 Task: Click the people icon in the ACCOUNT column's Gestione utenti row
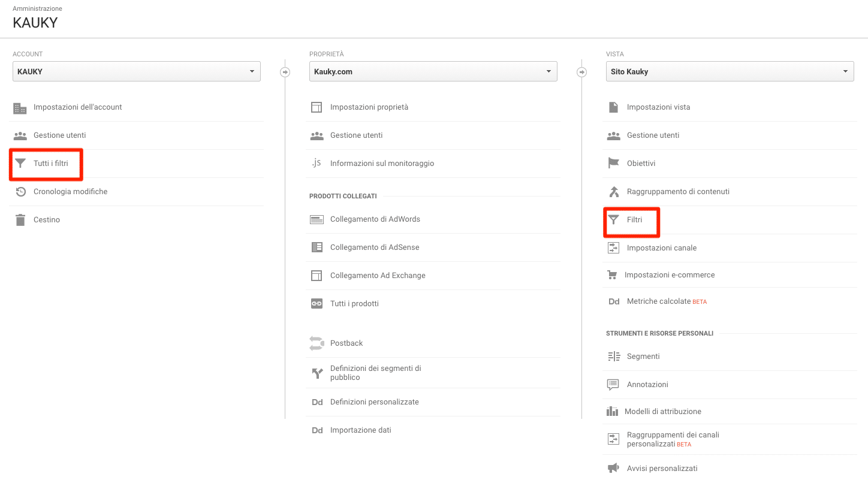[x=20, y=135]
